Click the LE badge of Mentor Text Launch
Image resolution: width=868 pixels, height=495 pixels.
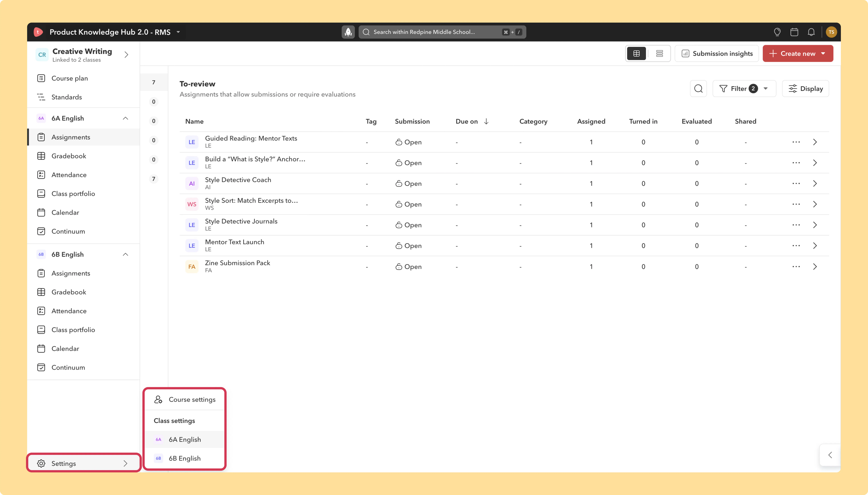tap(192, 246)
